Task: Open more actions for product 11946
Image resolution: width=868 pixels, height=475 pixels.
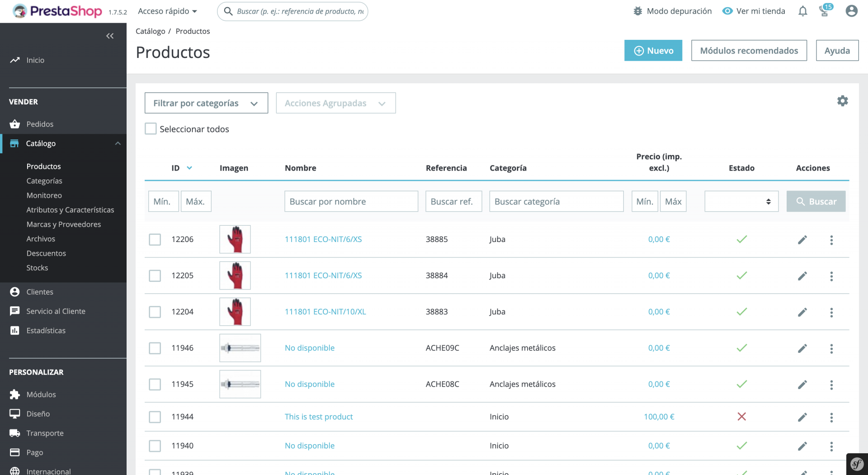Action: tap(831, 348)
